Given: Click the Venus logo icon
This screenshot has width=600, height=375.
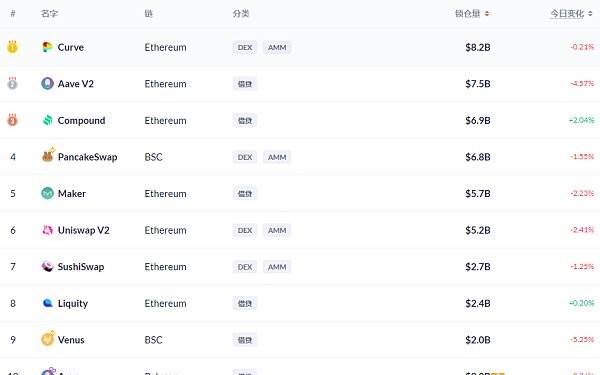Looking at the screenshot, I should click(47, 339).
